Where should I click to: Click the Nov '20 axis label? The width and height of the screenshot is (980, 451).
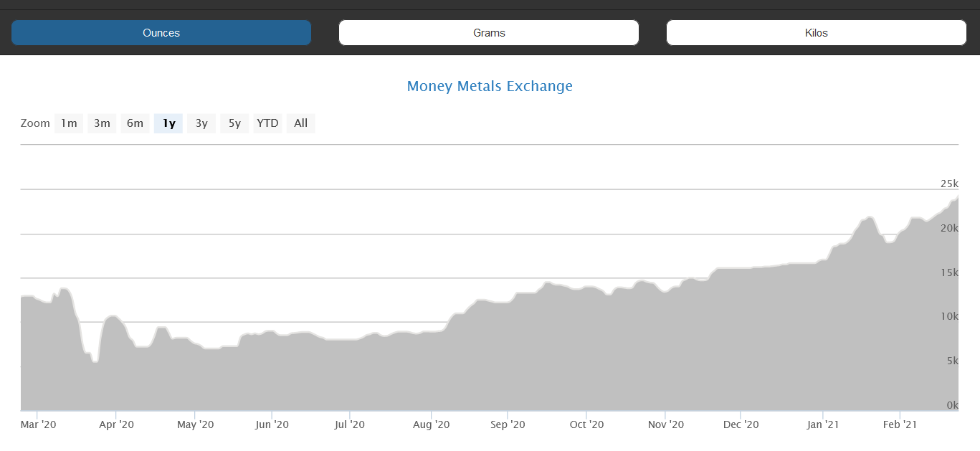666,424
